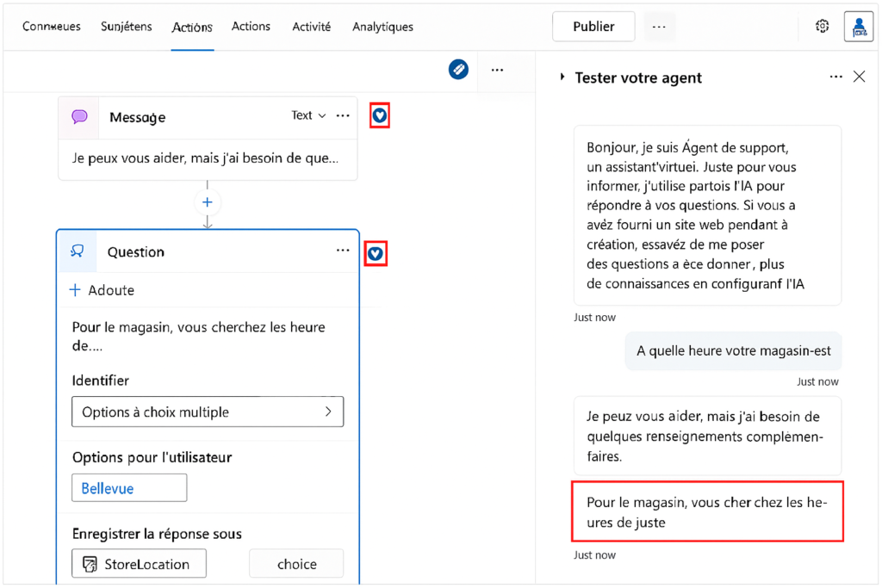The width and height of the screenshot is (882, 588).
Task: Click the purple Message node speech bubble icon
Action: click(x=80, y=116)
